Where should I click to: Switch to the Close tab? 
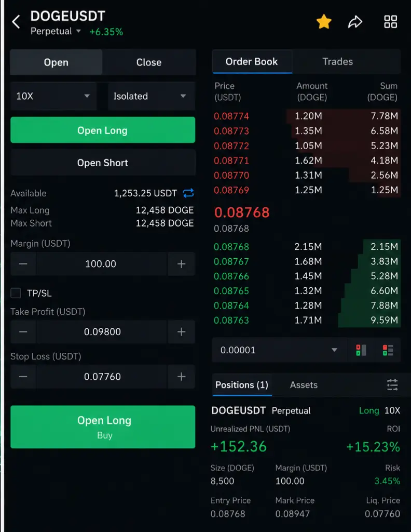(149, 62)
